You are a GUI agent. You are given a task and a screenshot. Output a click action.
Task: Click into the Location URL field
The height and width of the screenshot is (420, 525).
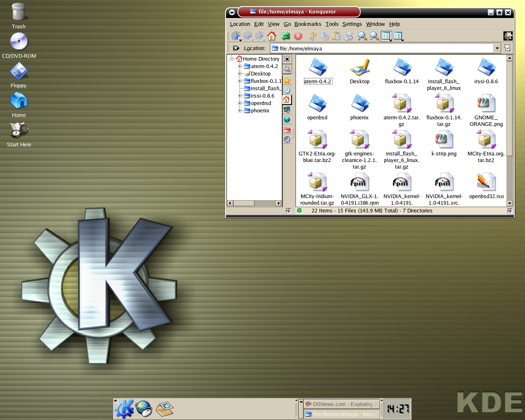(x=382, y=48)
